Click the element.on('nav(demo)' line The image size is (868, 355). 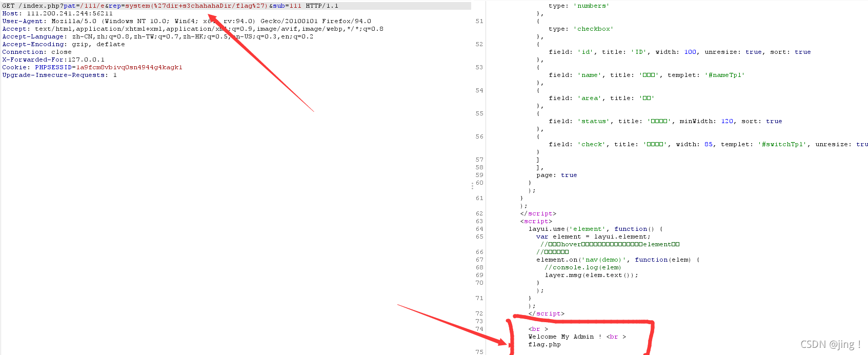618,260
